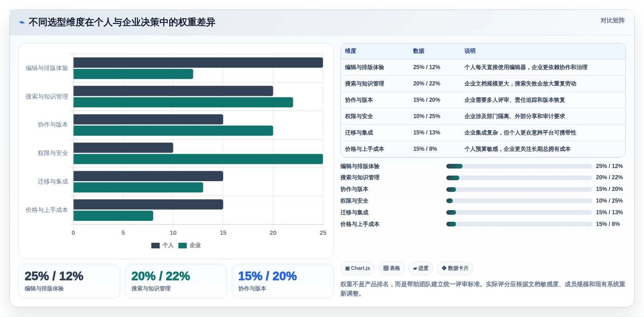
Task: Click the 15% / 8% table cell
Action: 425,149
